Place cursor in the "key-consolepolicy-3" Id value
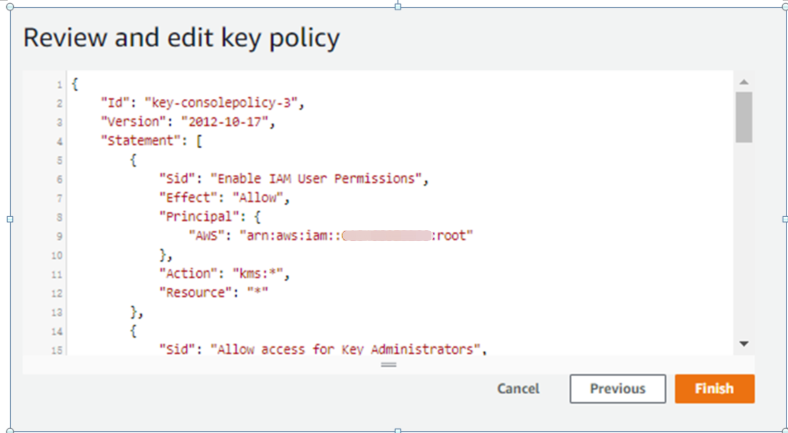 click(225, 103)
